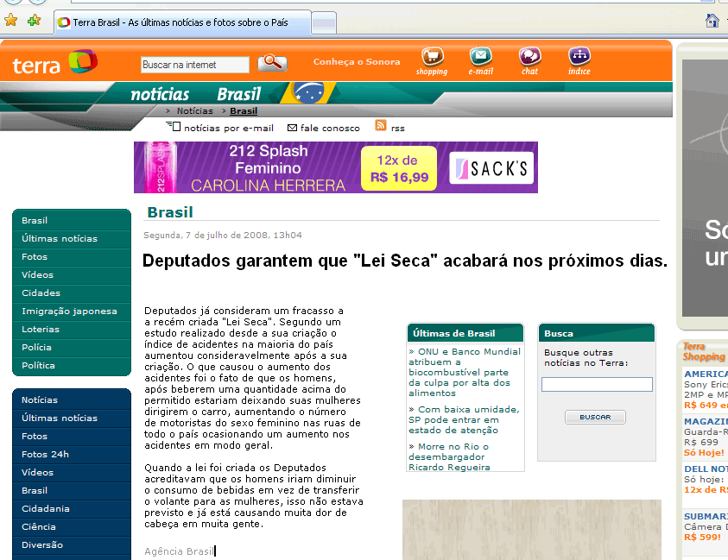728x560 pixels.
Task: Click the Buscar na internet search field
Action: (x=194, y=65)
